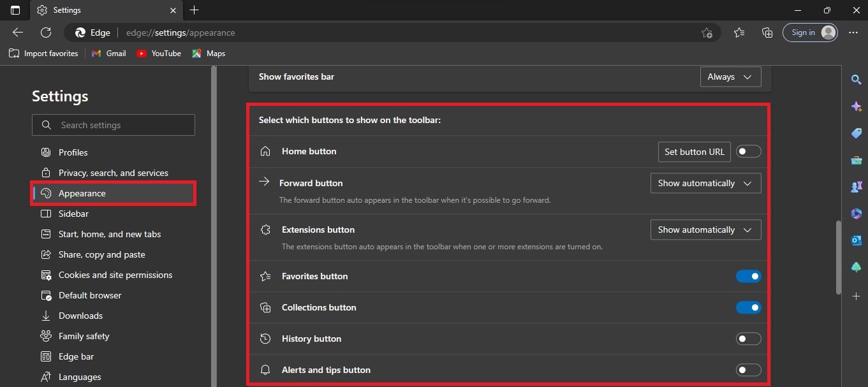Enable the History button toggle

click(x=748, y=339)
